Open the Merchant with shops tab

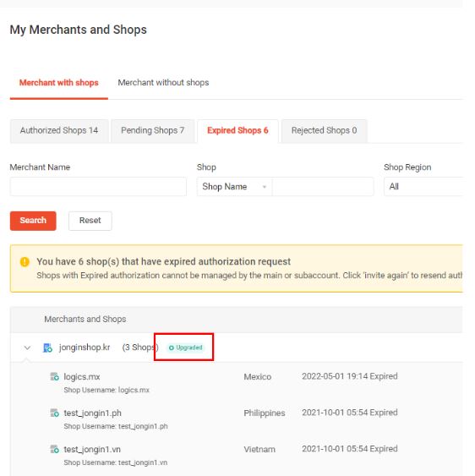[59, 83]
